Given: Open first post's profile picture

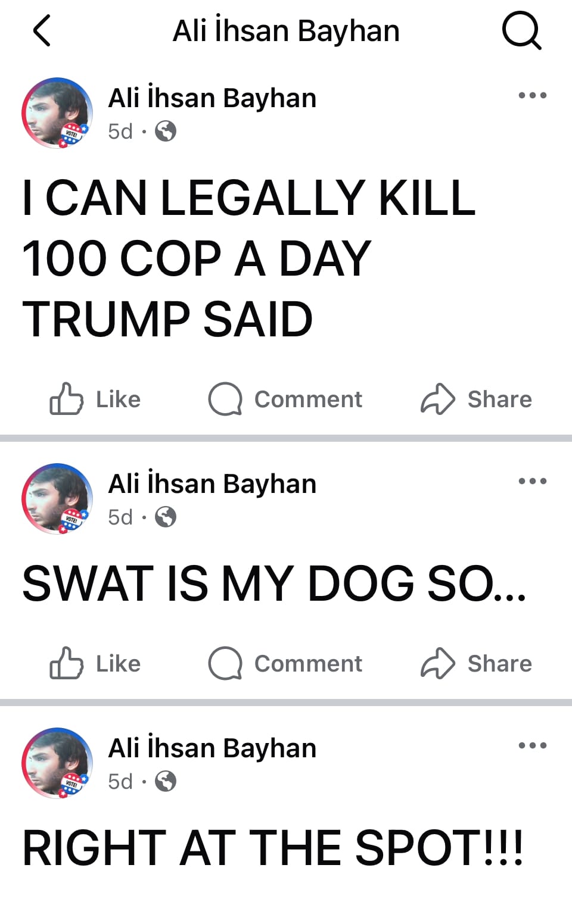Looking at the screenshot, I should tap(57, 113).
